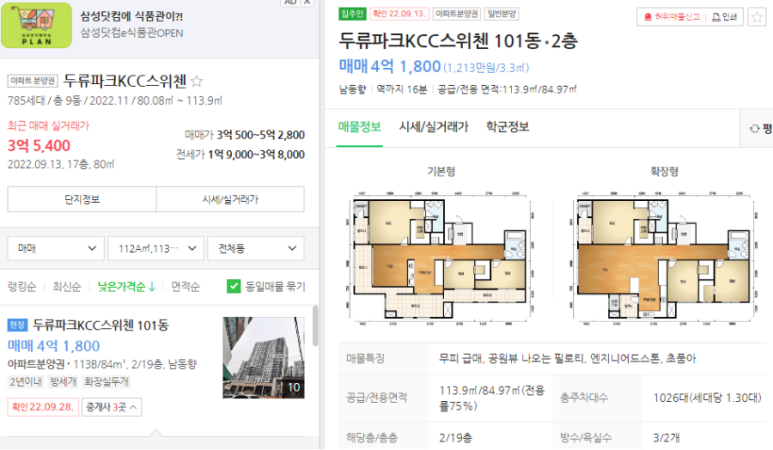The image size is (773, 450).
Task: Sort listings by 낮은가격순
Action: tap(126, 287)
